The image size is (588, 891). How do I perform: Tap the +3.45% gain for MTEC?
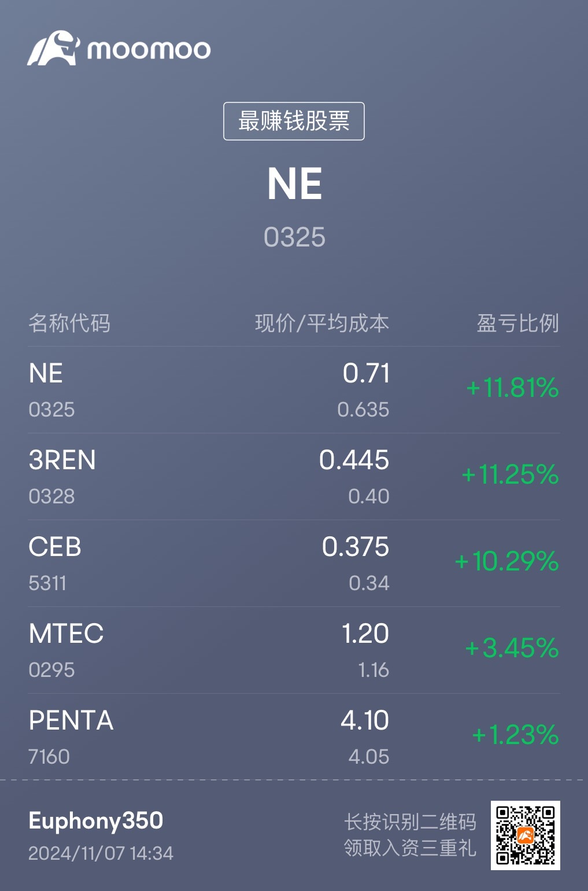[x=512, y=648]
